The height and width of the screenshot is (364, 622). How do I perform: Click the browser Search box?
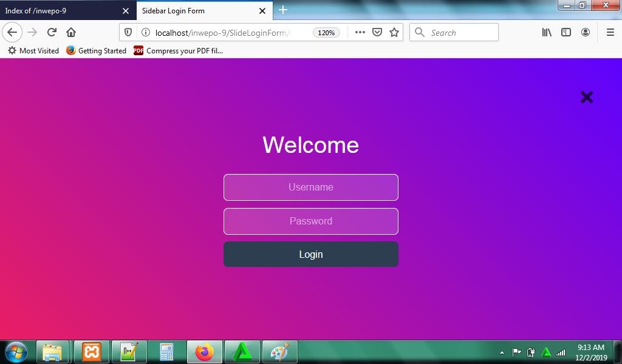pos(454,33)
